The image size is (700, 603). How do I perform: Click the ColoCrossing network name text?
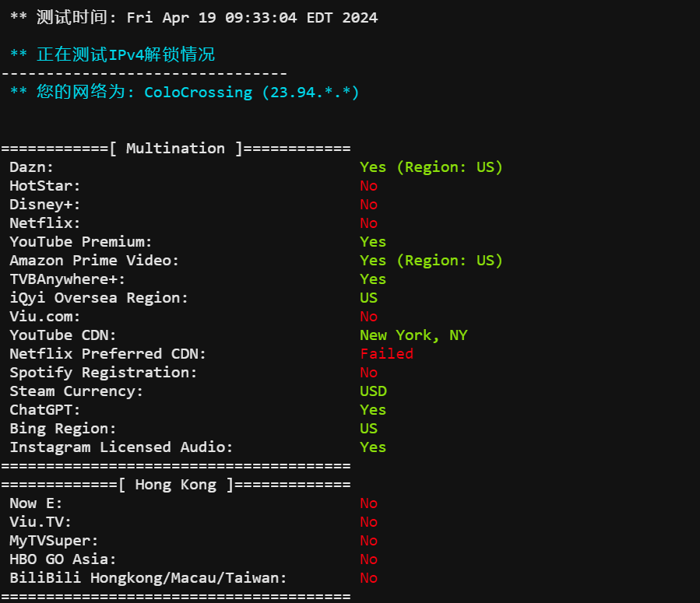pos(198,93)
